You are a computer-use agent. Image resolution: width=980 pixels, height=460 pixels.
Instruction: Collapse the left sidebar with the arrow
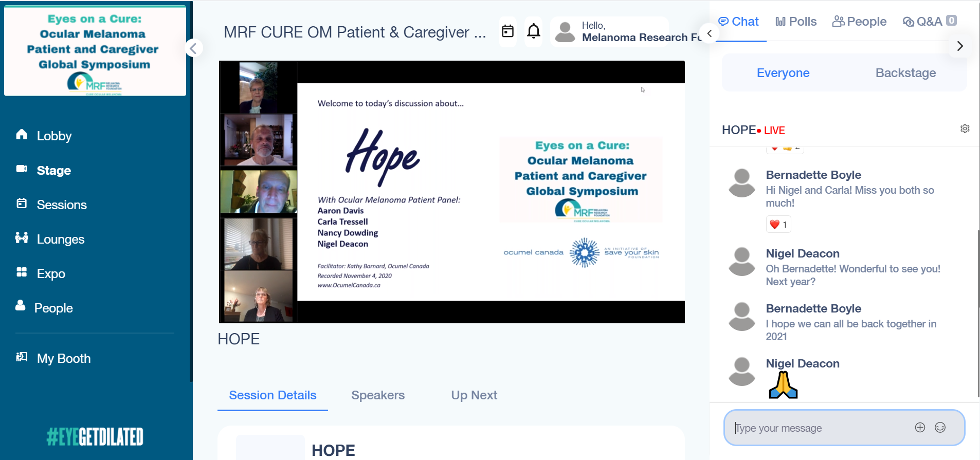pyautogui.click(x=193, y=48)
